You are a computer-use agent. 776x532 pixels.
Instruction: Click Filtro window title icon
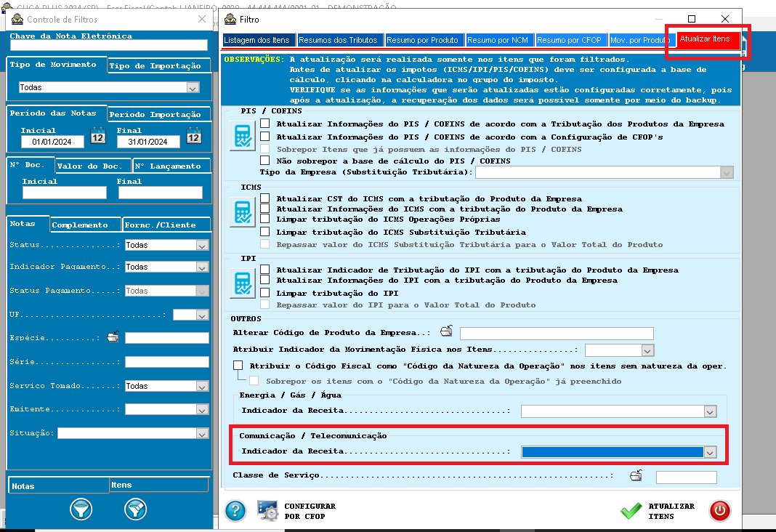[230, 20]
